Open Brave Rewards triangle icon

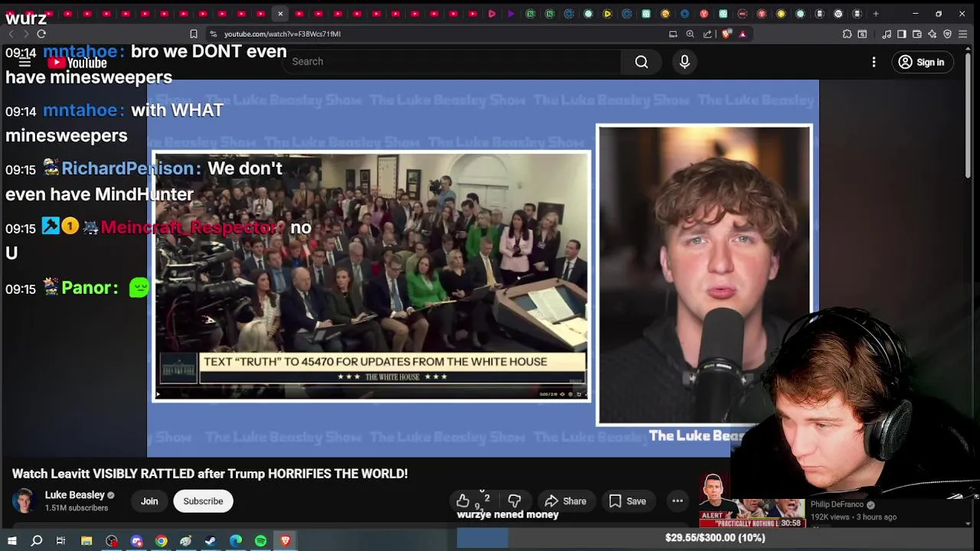click(x=743, y=34)
